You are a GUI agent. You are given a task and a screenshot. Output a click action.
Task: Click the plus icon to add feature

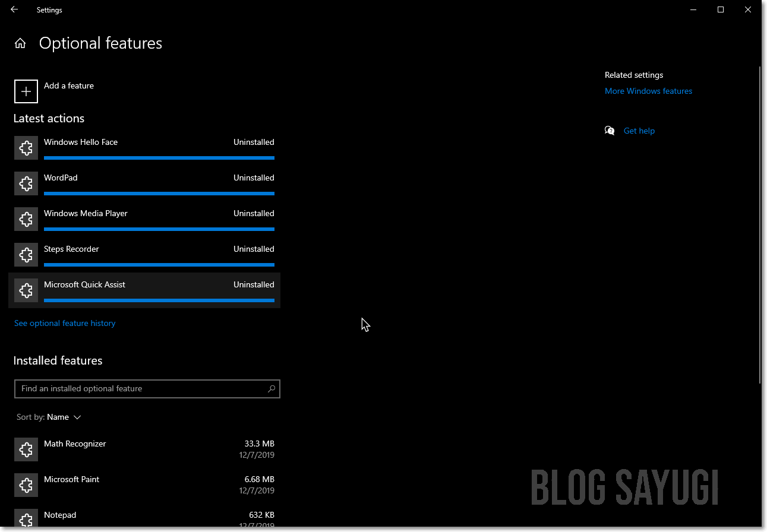click(26, 91)
